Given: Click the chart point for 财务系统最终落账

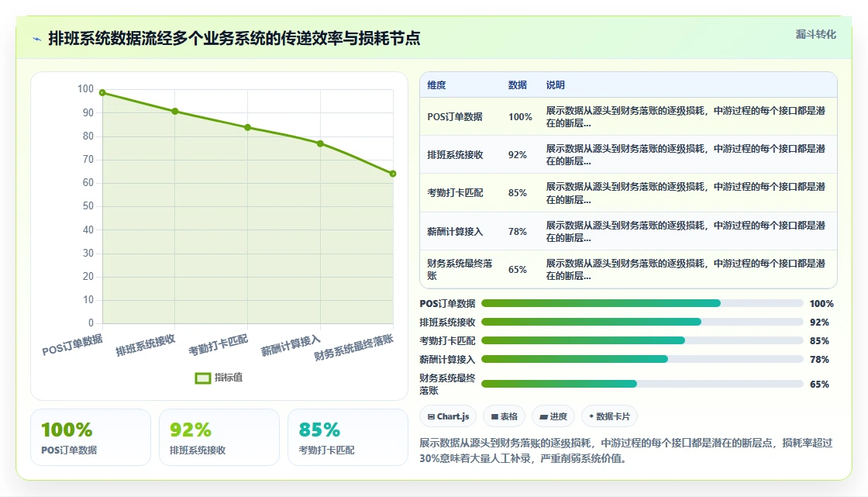Looking at the screenshot, I should tap(393, 174).
